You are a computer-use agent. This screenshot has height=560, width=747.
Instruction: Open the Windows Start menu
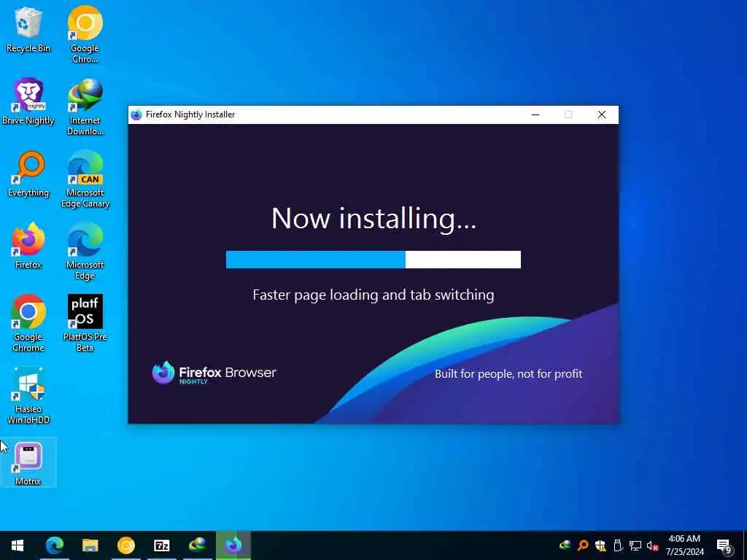pyautogui.click(x=18, y=545)
